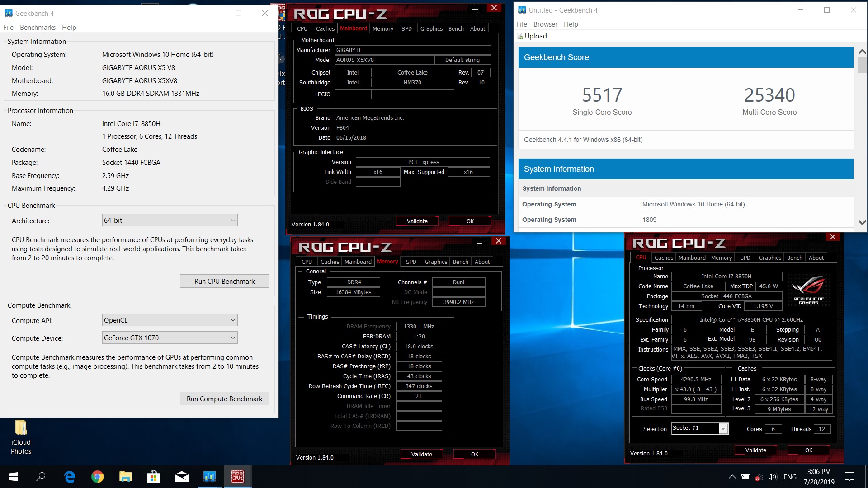Click NB Frequency value 3990.2 MHz

point(458,302)
